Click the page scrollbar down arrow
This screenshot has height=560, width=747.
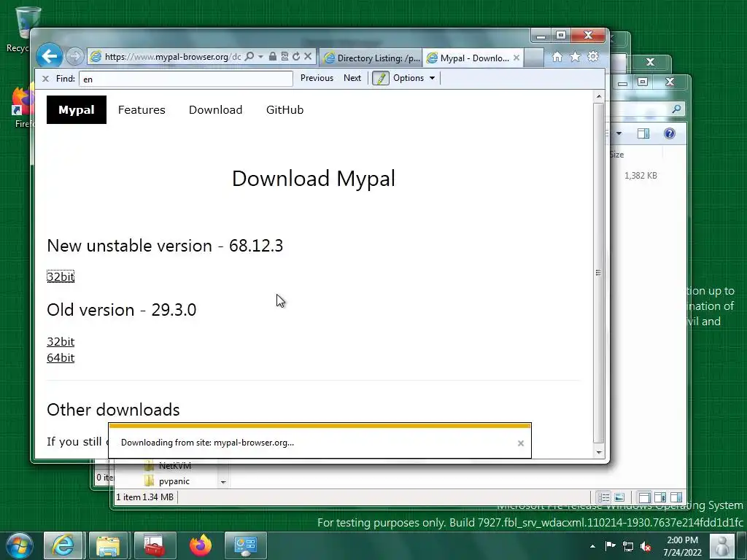tap(599, 452)
